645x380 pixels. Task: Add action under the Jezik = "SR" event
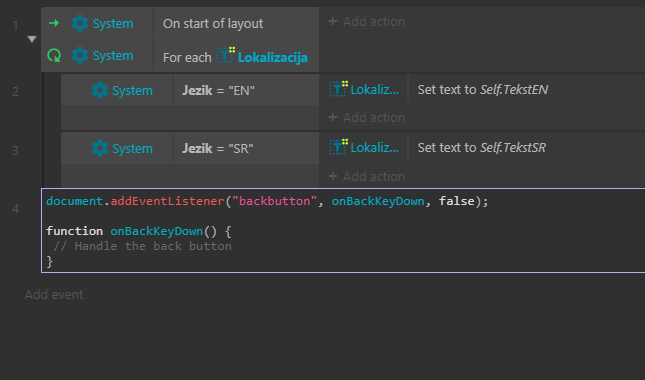click(367, 176)
